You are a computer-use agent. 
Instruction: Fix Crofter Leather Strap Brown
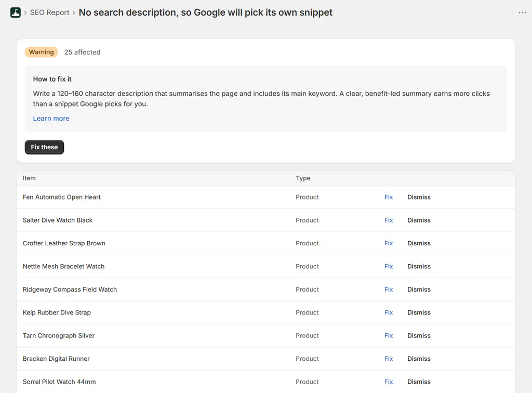pos(389,243)
